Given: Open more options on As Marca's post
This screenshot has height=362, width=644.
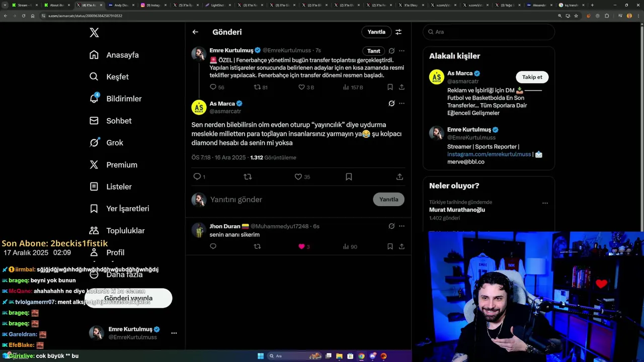Looking at the screenshot, I should tap(401, 104).
